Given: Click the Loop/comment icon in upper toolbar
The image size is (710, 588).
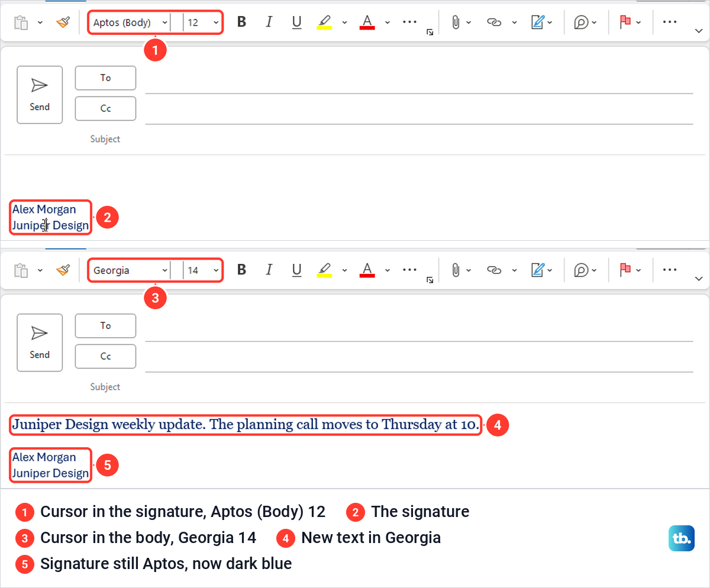Looking at the screenshot, I should 582,22.
